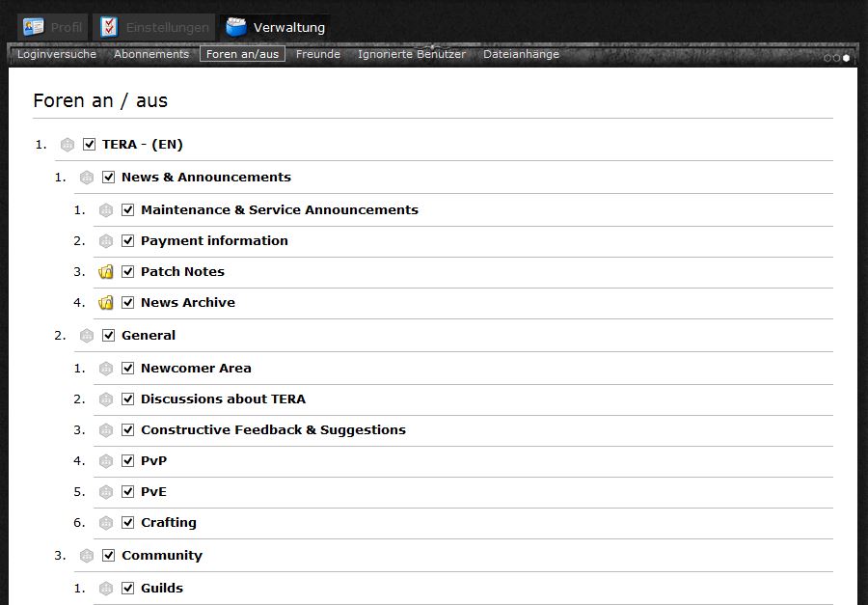
Task: Click the grey icon next to Guilds
Action: [x=106, y=589]
